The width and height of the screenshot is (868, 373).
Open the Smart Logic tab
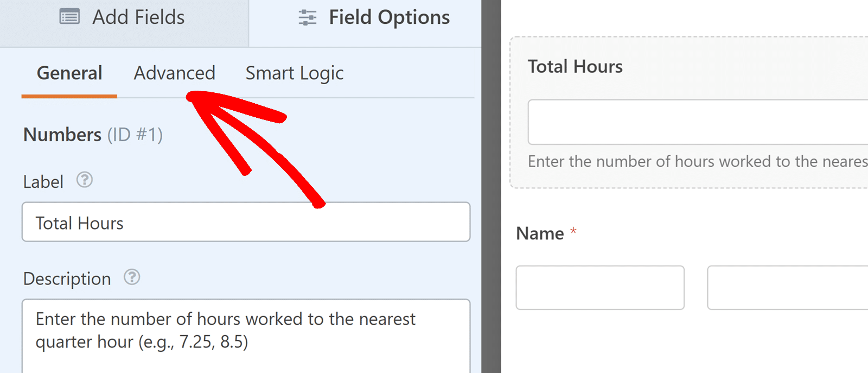point(295,73)
